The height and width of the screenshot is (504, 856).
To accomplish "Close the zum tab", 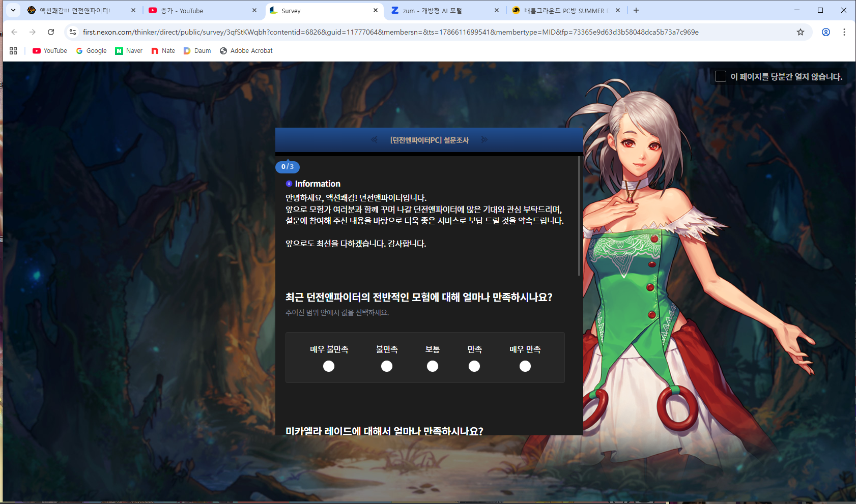I will 497,10.
